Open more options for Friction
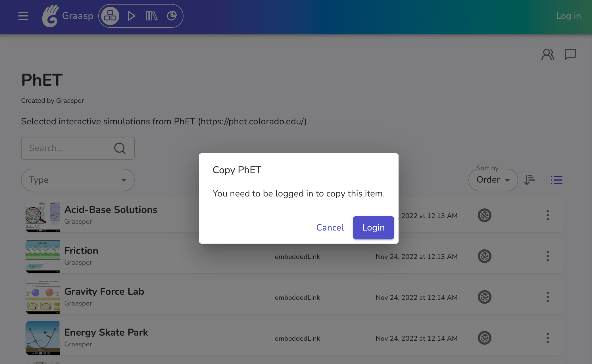The width and height of the screenshot is (592, 364). pyautogui.click(x=547, y=256)
